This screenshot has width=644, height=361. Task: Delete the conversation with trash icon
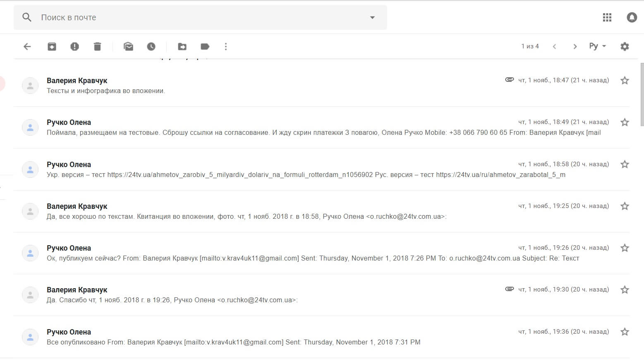coord(97,47)
